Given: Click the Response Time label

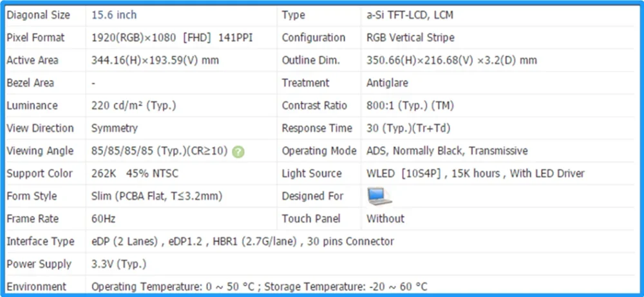Looking at the screenshot, I should coord(317,128).
